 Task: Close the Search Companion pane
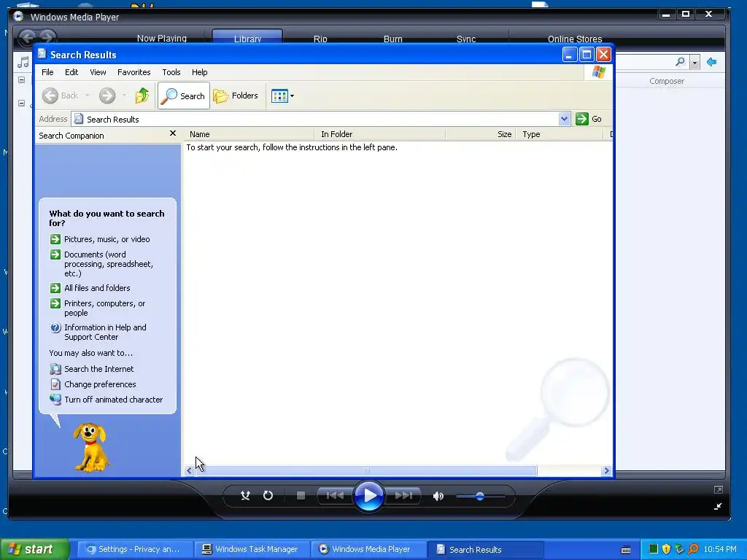(173, 133)
